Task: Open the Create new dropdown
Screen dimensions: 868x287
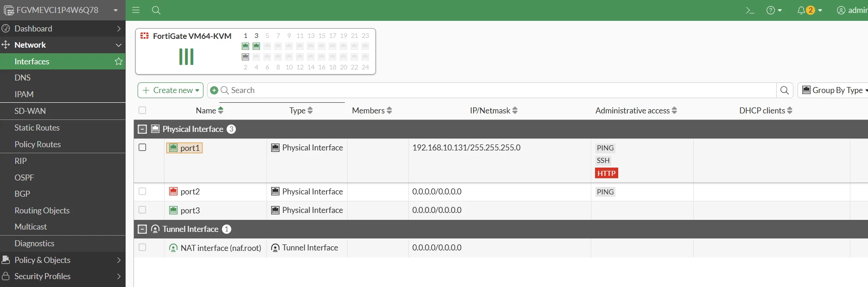Action: [x=171, y=90]
